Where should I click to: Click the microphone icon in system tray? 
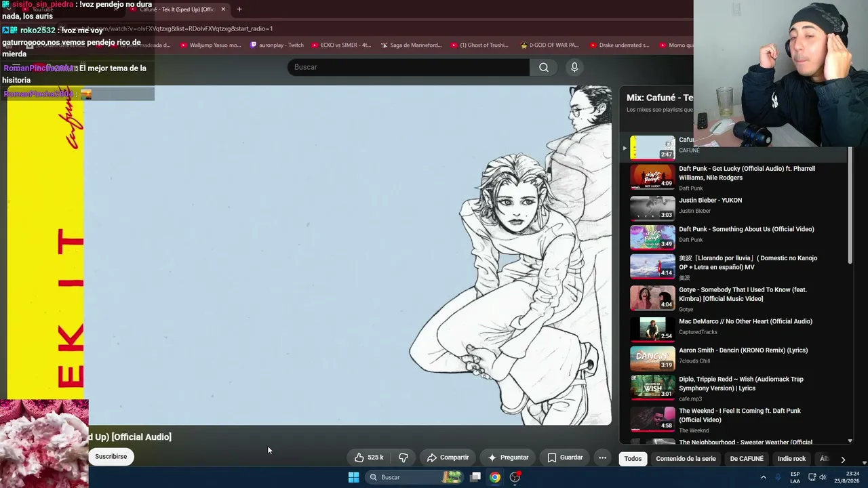778,477
